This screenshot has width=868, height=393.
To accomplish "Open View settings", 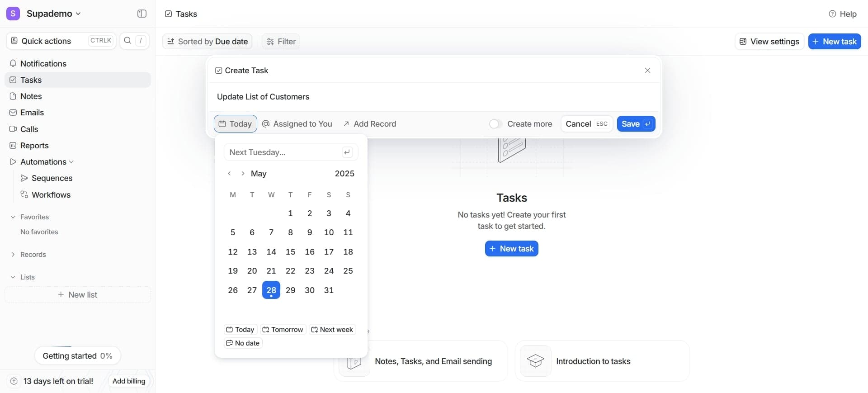I will (x=769, y=41).
